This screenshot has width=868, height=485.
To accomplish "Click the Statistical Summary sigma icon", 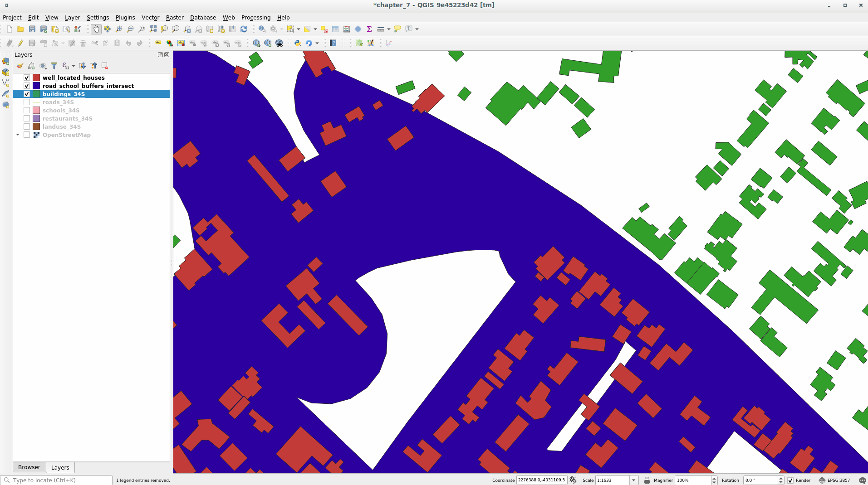I will pyautogui.click(x=369, y=29).
